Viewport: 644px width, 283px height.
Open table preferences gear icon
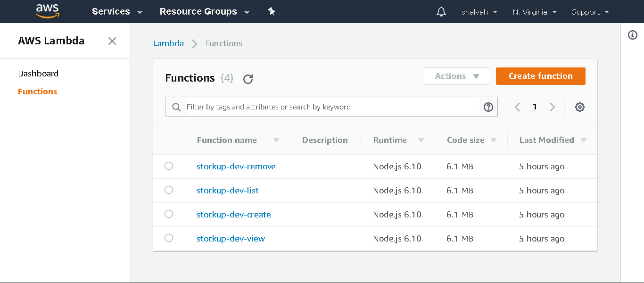click(x=580, y=107)
